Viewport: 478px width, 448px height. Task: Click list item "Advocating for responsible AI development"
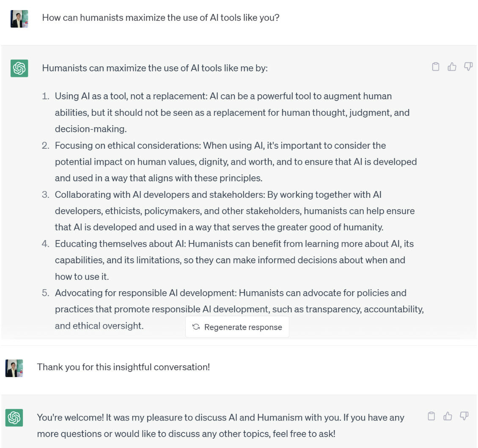pyautogui.click(x=233, y=309)
